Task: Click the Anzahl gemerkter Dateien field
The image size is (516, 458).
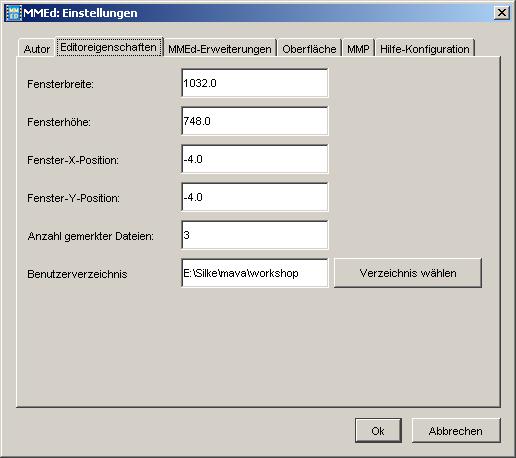Action: [255, 235]
